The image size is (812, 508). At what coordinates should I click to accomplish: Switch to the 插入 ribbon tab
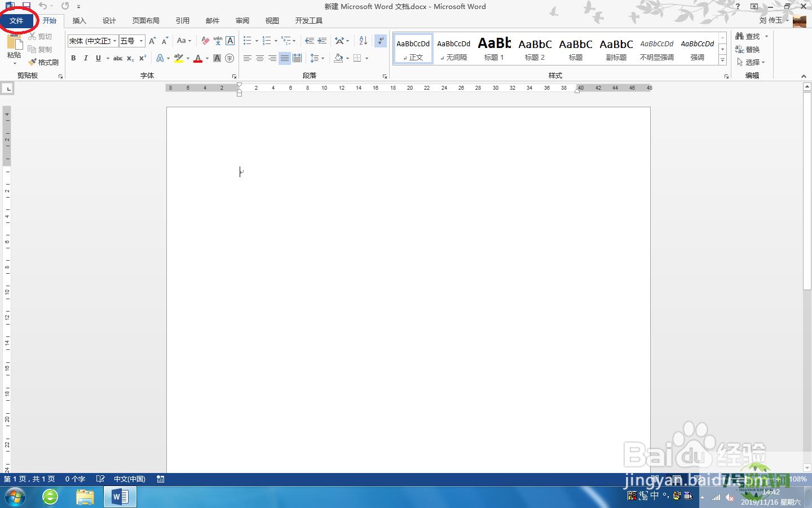(80, 20)
